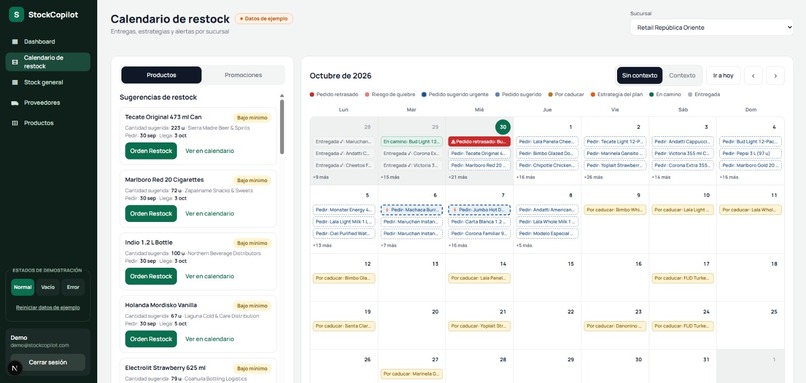This screenshot has height=383, width=806.
Task: Click the StockCopilot logo icon
Action: pyautogui.click(x=16, y=14)
